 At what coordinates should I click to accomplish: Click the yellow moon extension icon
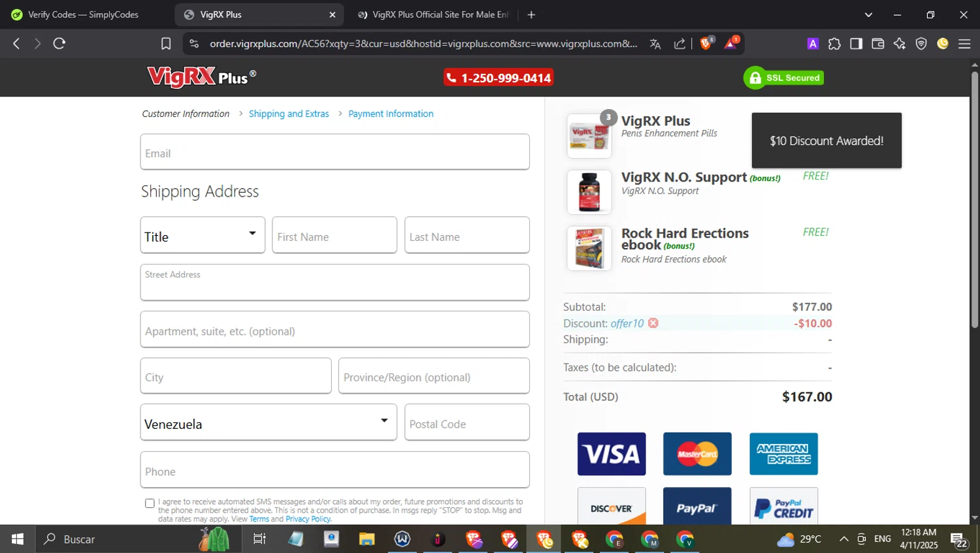(x=943, y=44)
